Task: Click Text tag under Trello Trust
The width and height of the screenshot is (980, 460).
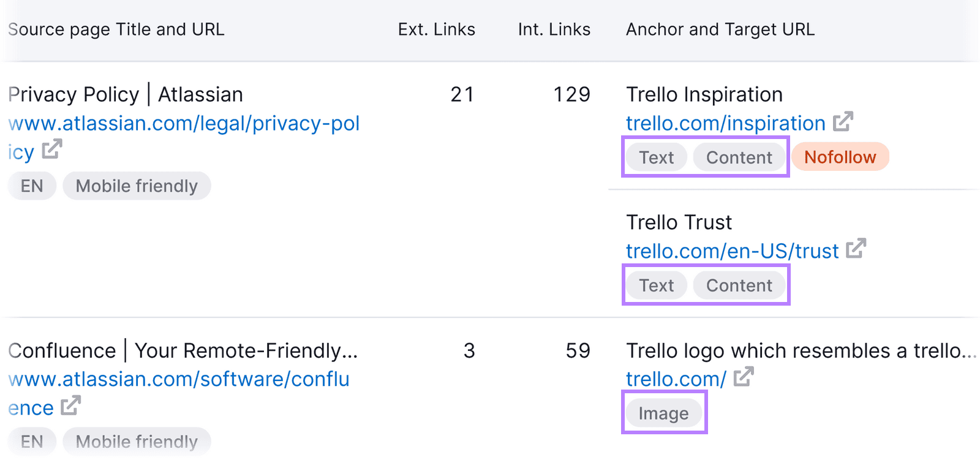Action: (656, 285)
